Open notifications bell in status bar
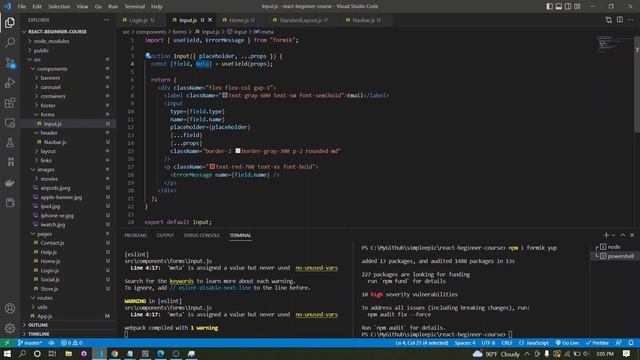This screenshot has width=640, height=360. pyautogui.click(x=631, y=343)
